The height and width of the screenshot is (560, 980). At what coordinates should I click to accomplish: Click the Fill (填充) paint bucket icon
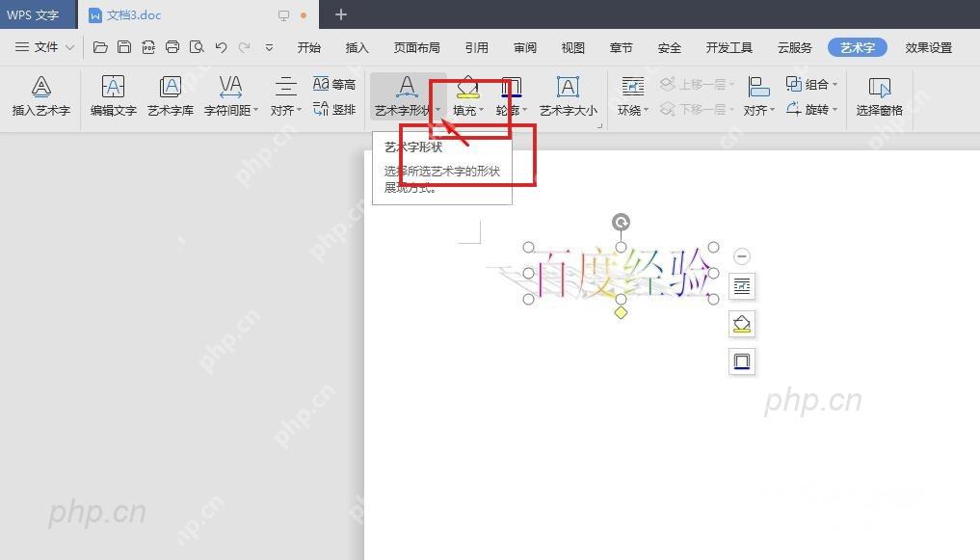click(467, 88)
